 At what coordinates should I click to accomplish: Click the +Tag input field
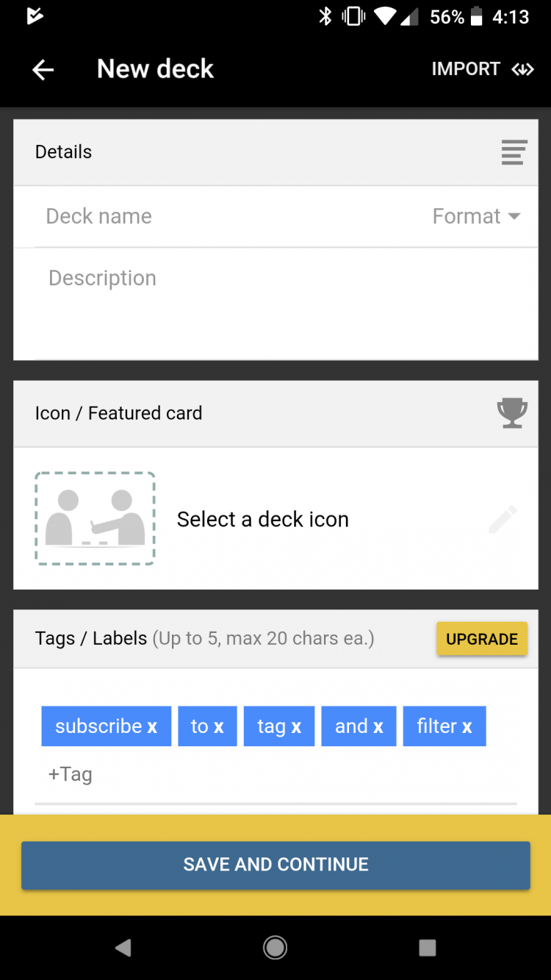point(71,773)
